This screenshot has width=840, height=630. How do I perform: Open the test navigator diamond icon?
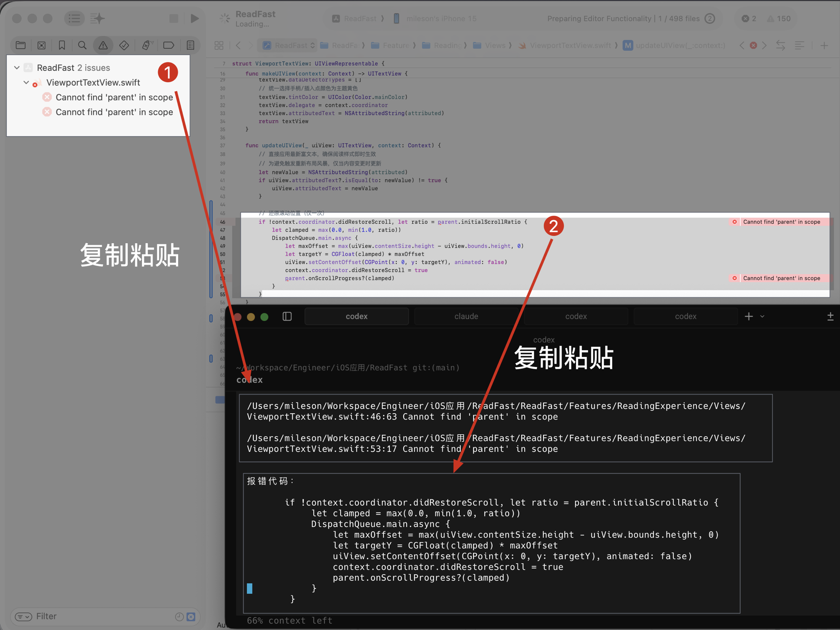pos(124,45)
